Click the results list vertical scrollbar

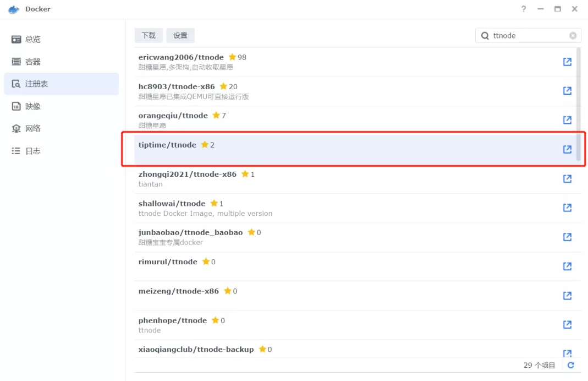click(578, 105)
